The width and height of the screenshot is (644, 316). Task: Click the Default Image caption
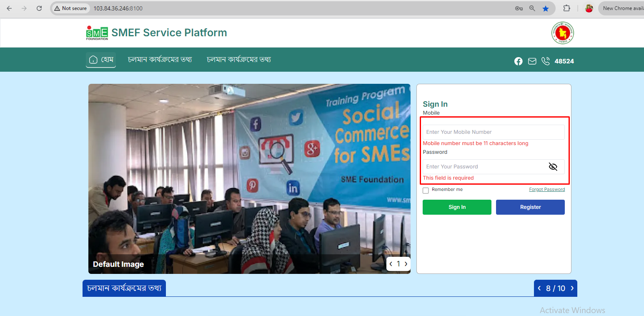point(118,264)
